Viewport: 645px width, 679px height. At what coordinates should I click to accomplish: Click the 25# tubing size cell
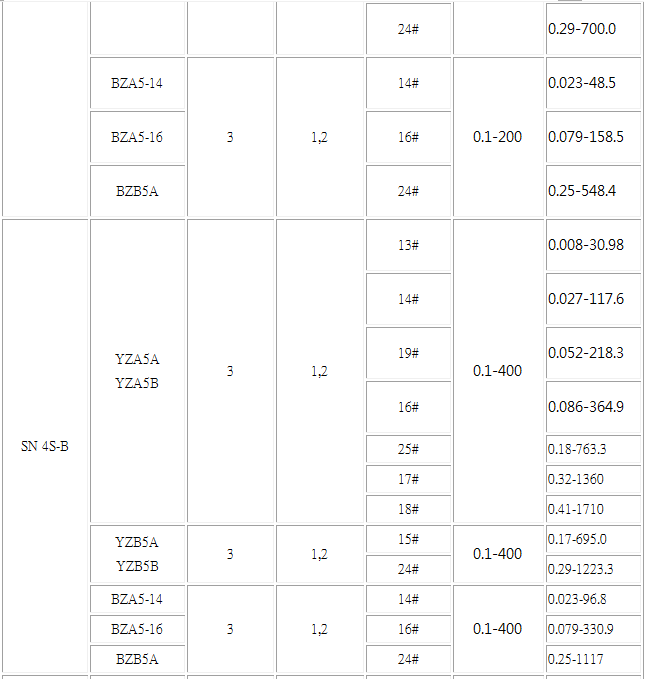(x=408, y=449)
